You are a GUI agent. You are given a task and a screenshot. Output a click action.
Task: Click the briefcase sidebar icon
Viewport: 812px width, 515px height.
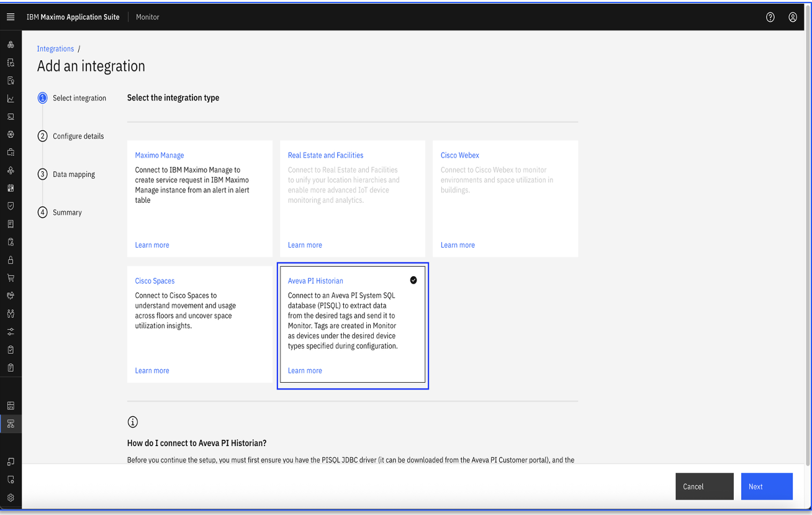11,152
